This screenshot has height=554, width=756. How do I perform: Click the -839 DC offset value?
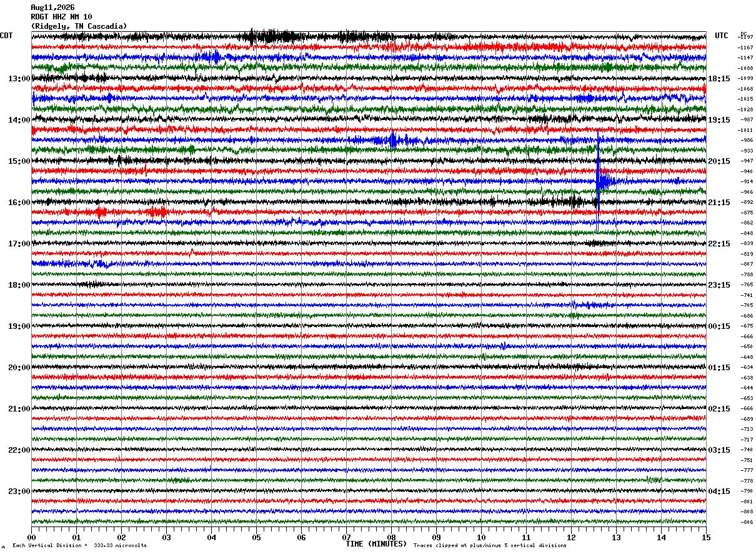pos(747,243)
